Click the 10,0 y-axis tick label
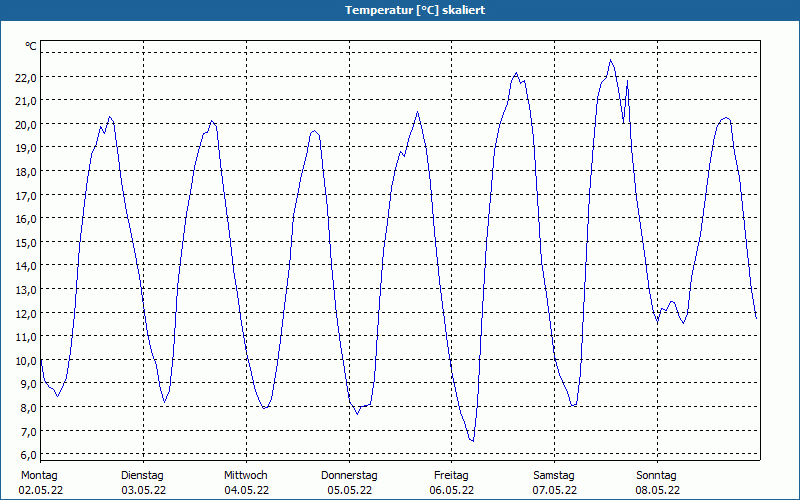Screen dimensions: 800x500 26,360
